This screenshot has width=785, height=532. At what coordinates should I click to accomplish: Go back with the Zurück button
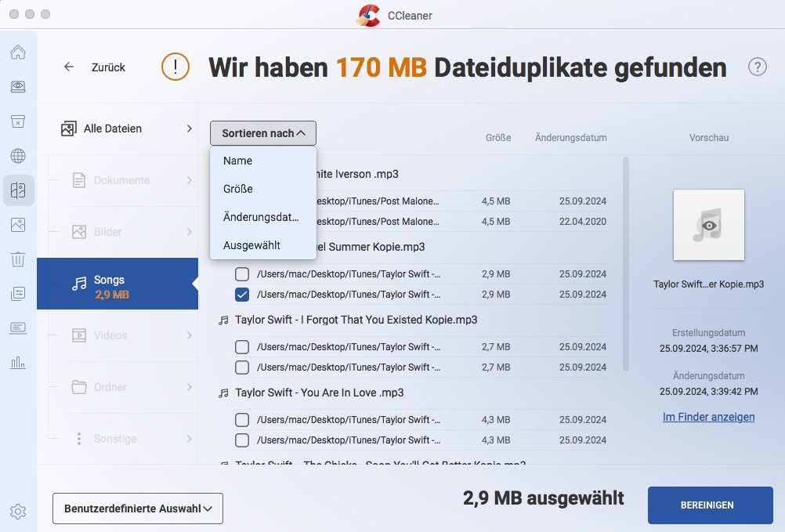tap(95, 67)
